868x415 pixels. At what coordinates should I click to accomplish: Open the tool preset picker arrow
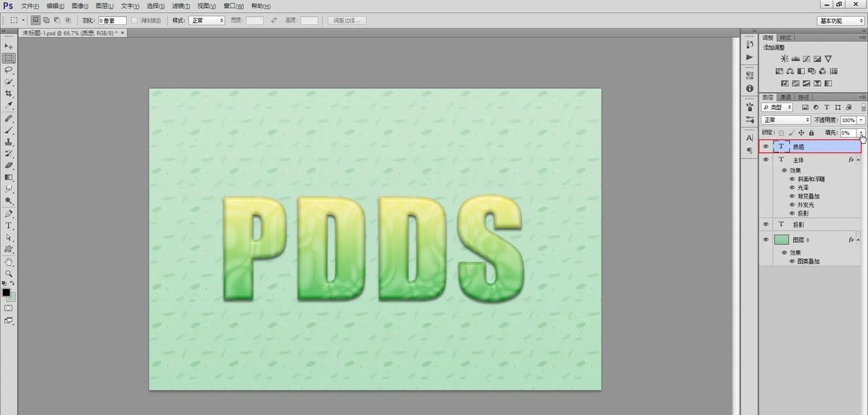pyautogui.click(x=24, y=20)
